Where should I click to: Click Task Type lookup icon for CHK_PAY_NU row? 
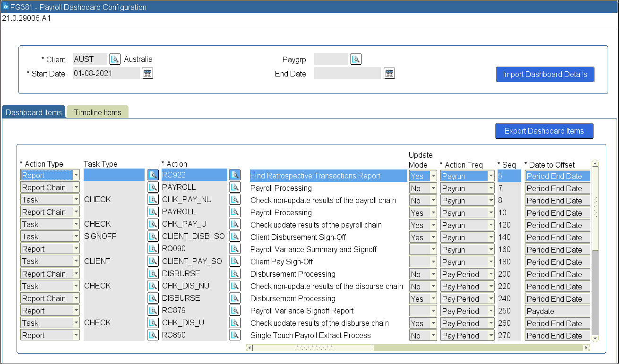pyautogui.click(x=153, y=200)
